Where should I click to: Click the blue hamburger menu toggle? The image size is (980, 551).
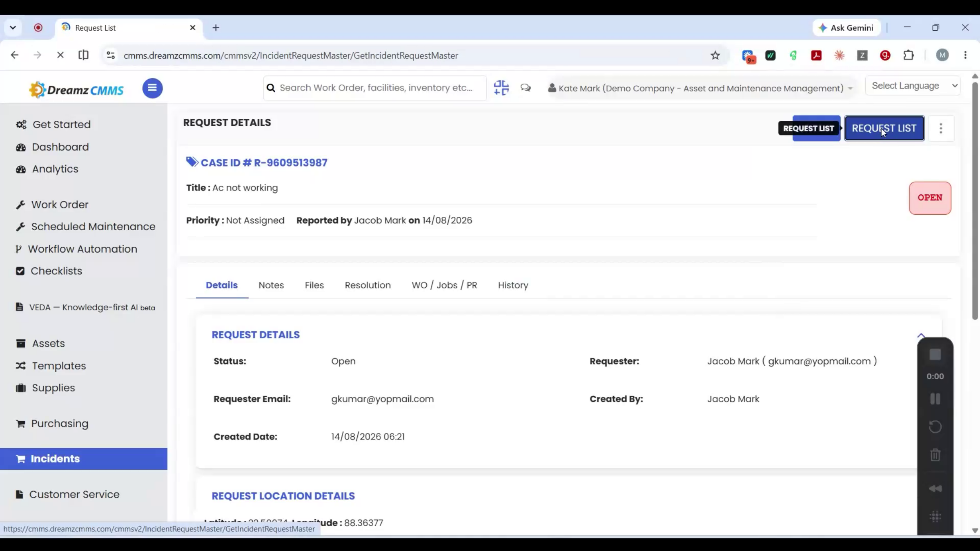pyautogui.click(x=152, y=88)
